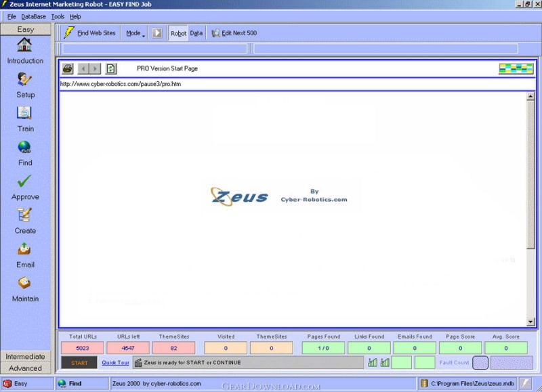Click the URLs left value 4647
542x392 pixels.
click(x=128, y=348)
